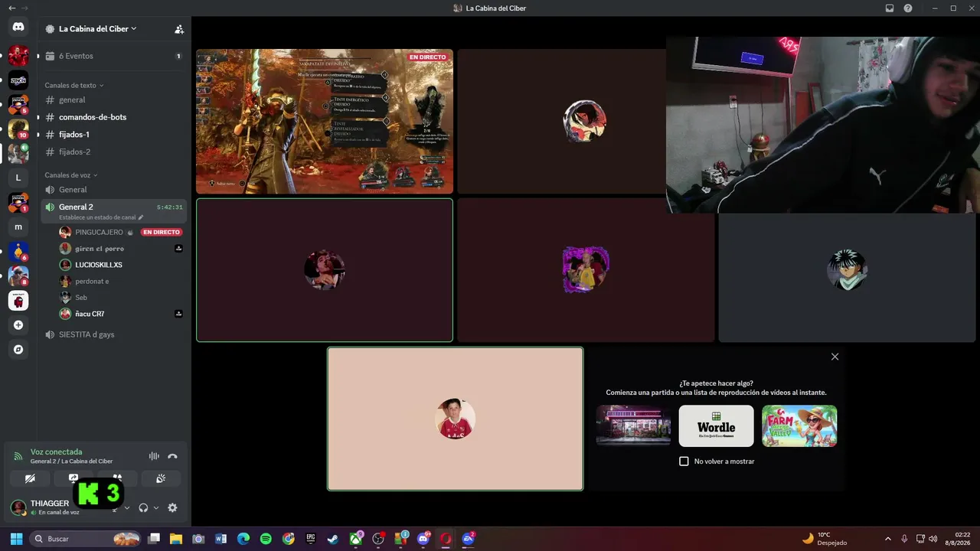This screenshot has height=551, width=980.
Task: Open the invite people icon beside server name
Action: tap(179, 29)
